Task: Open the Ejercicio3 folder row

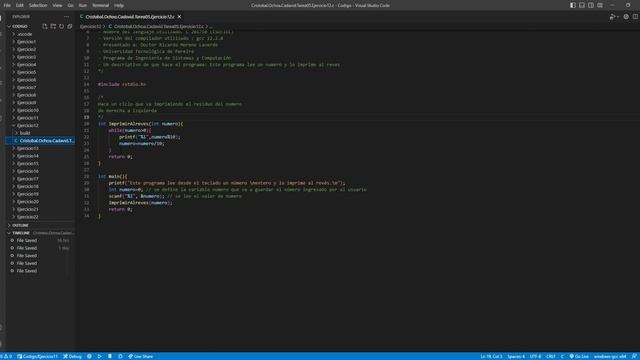Action: coord(41,57)
